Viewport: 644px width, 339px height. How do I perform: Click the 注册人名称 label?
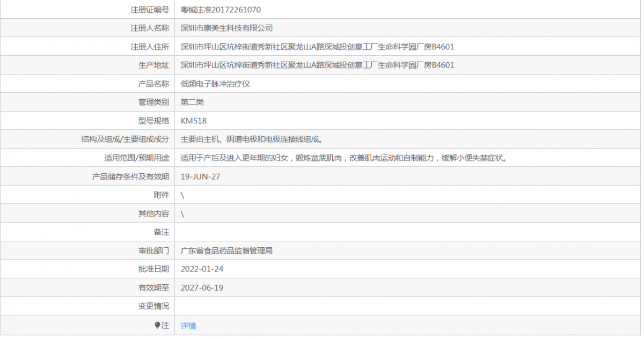click(150, 28)
